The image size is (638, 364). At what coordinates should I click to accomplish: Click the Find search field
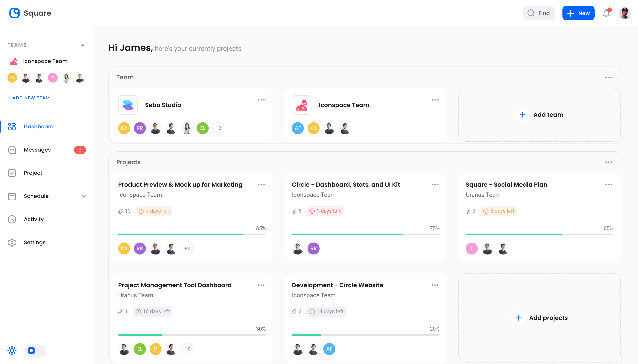click(539, 13)
